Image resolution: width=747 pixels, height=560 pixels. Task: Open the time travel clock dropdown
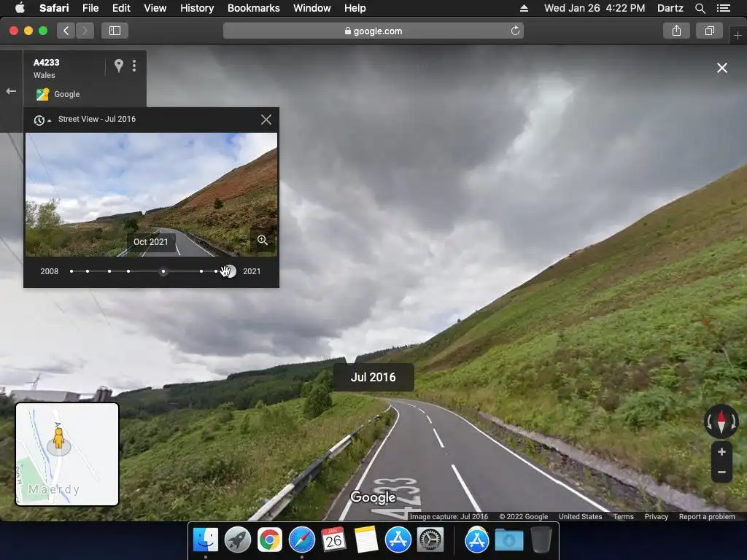(42, 120)
